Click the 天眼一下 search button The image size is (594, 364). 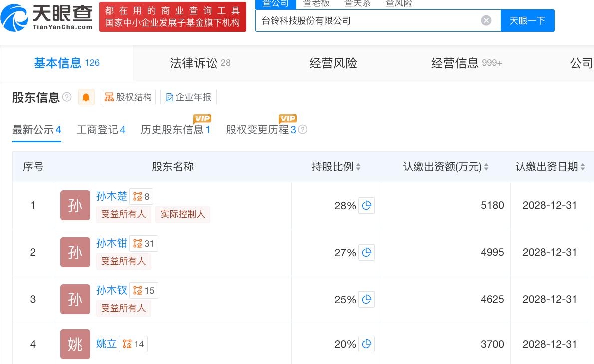(x=527, y=20)
